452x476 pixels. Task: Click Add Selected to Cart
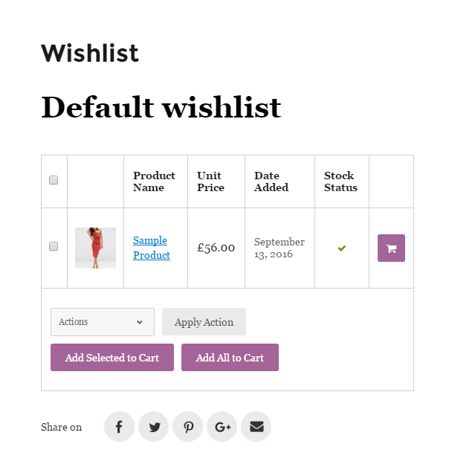(112, 357)
